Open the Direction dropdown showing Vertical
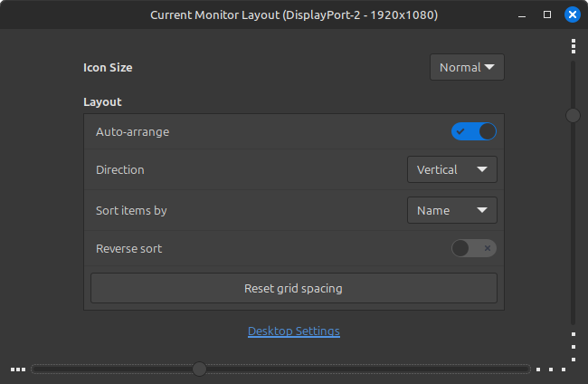 (452, 169)
